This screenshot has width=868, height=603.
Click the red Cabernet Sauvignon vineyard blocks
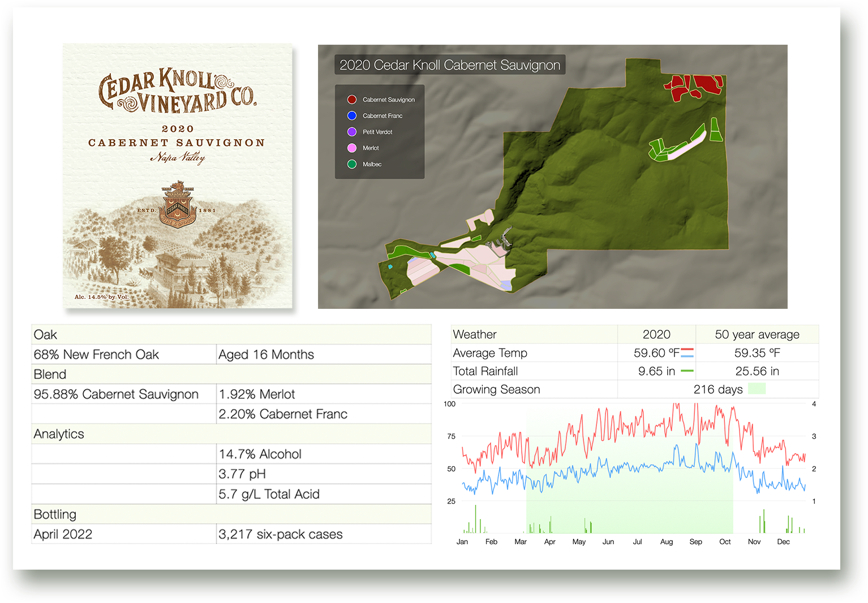pyautogui.click(x=694, y=88)
